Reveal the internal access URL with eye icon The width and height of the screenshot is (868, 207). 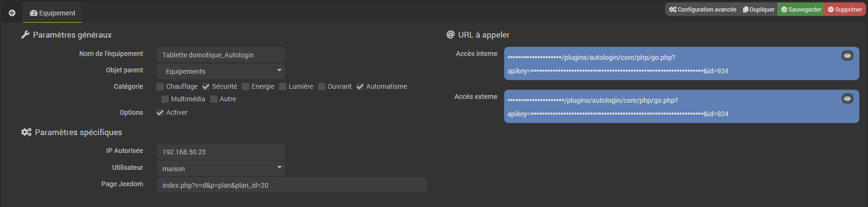847,56
